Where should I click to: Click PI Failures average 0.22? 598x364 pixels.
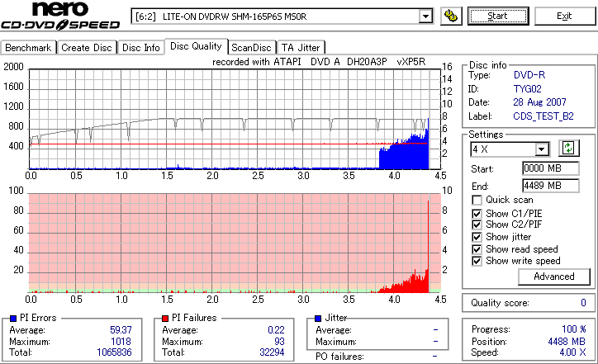point(276,329)
